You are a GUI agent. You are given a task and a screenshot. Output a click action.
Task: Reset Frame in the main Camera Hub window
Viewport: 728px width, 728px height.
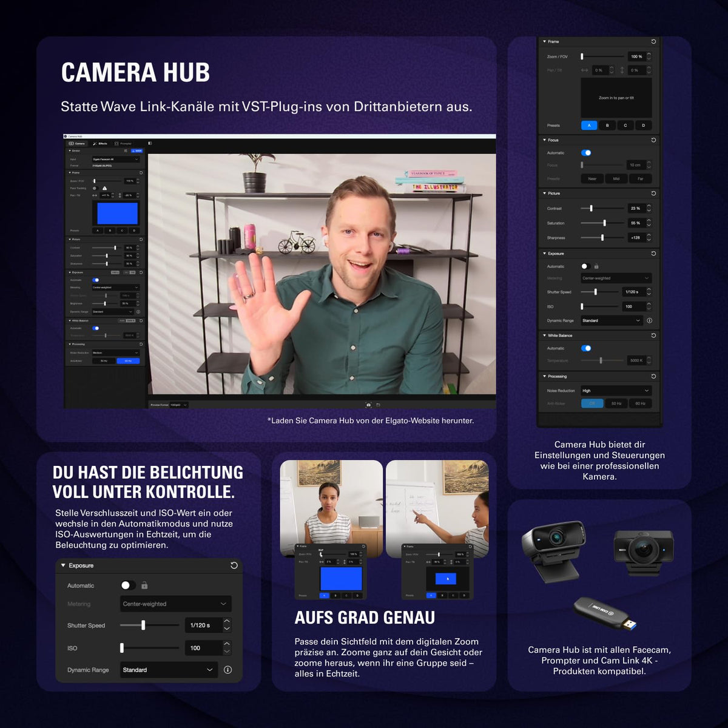click(x=141, y=173)
